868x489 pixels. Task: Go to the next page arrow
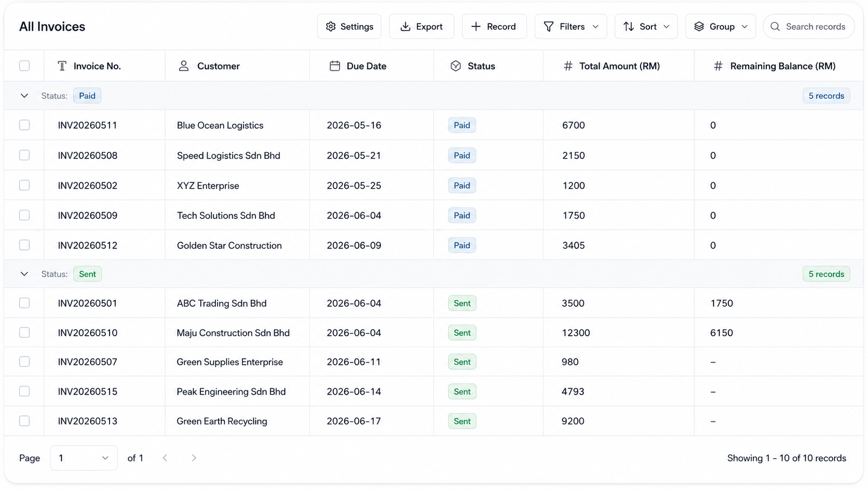click(x=194, y=458)
